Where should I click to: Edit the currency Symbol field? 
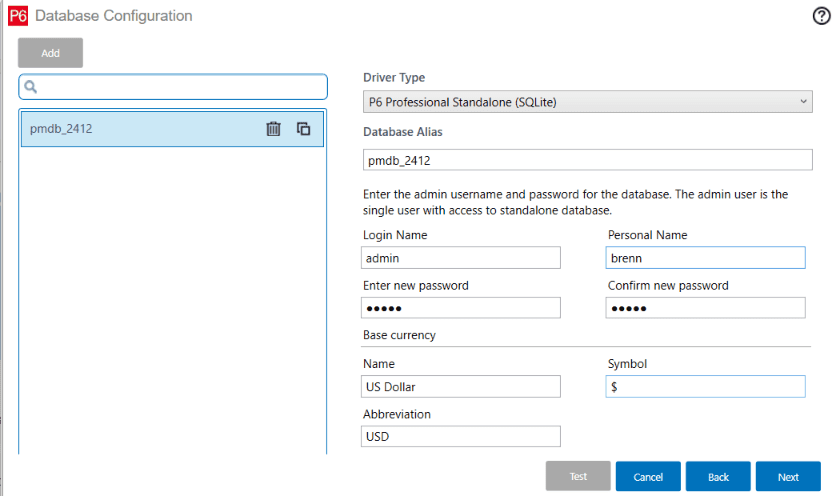point(705,386)
